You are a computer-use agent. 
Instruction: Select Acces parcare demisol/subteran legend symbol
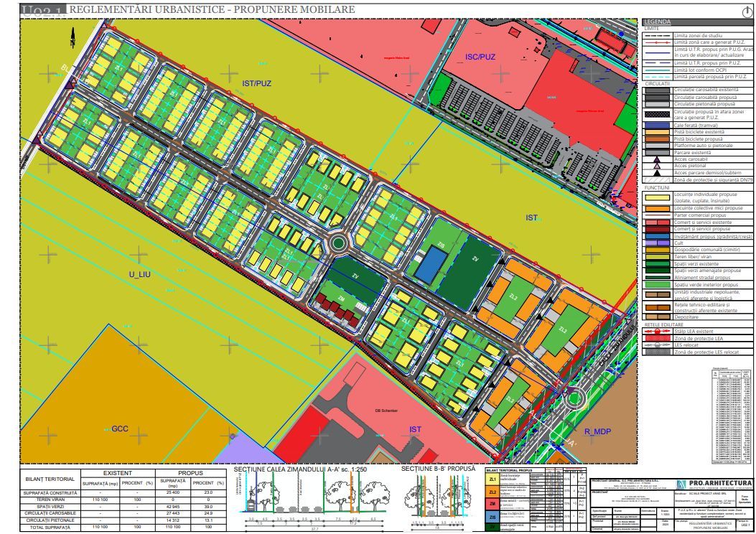656,172
